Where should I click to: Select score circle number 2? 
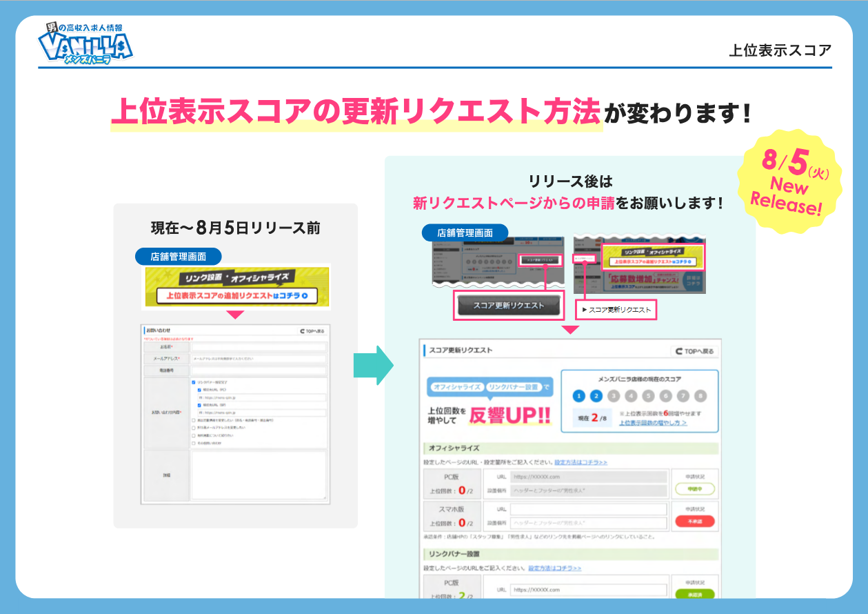(x=596, y=396)
